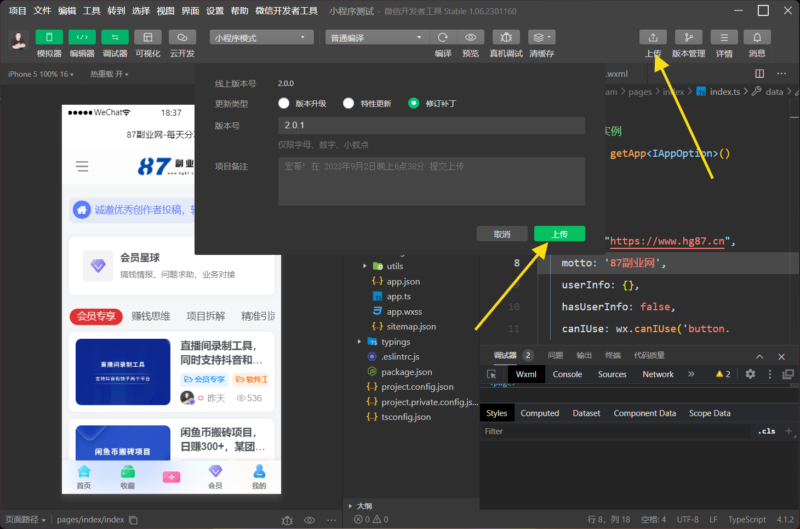Open Cloud Development (云开发) icon
This screenshot has width=800, height=529.
click(x=182, y=37)
